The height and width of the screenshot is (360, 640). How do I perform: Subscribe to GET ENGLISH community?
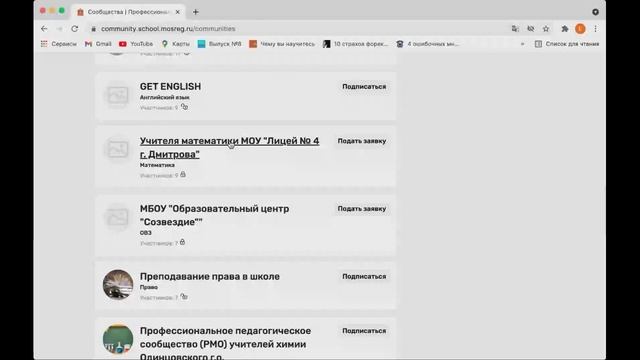[364, 87]
